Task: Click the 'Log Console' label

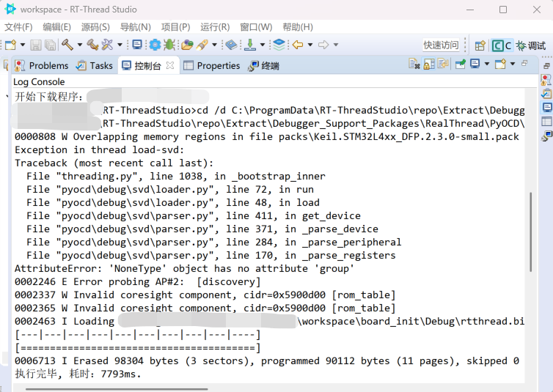Action: tap(39, 82)
